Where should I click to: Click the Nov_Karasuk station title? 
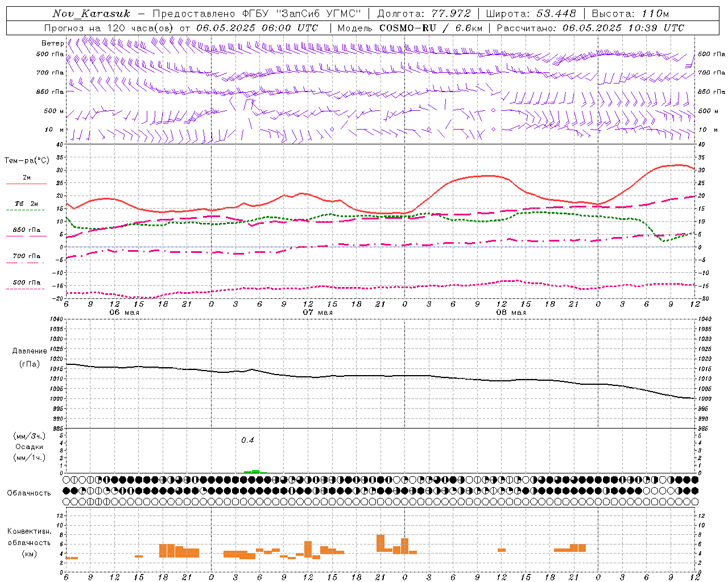pos(91,14)
